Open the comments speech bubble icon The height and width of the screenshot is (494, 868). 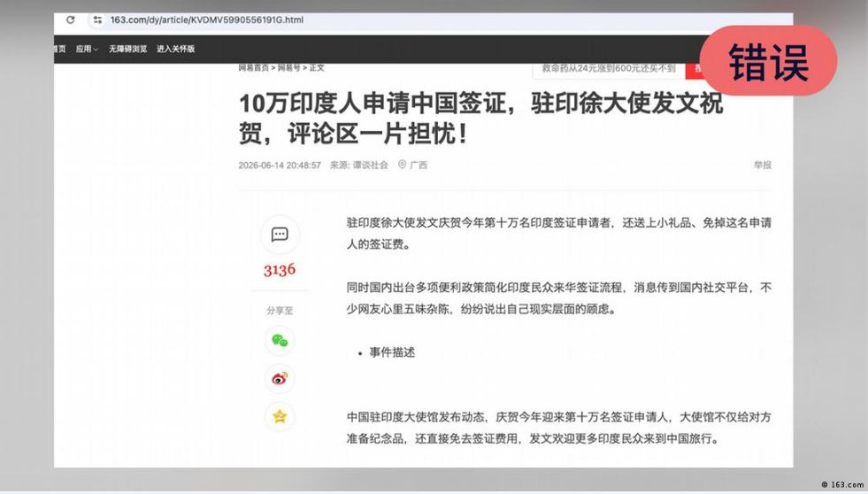click(280, 235)
